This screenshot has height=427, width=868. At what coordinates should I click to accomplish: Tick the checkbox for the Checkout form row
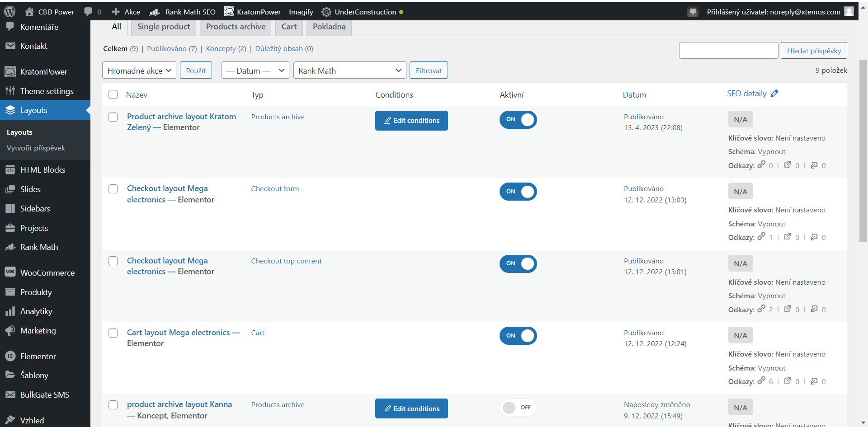(x=113, y=189)
